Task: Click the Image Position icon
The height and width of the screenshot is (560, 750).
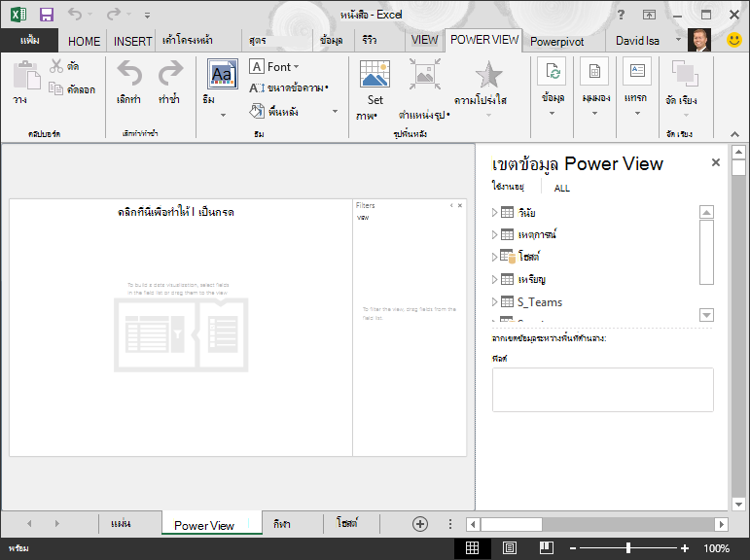Action: pyautogui.click(x=425, y=74)
